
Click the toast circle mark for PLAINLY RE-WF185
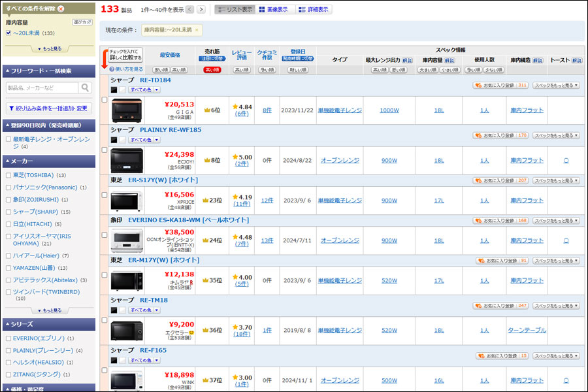[566, 161]
